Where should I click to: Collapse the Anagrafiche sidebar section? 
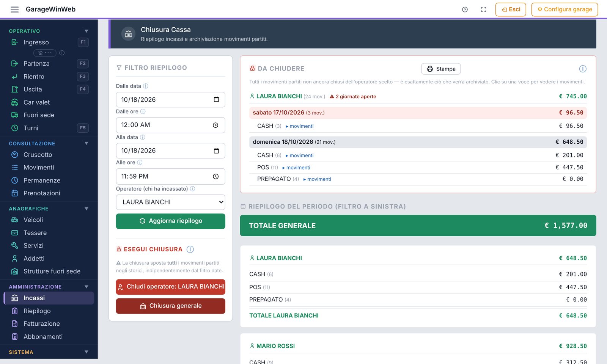pos(86,209)
